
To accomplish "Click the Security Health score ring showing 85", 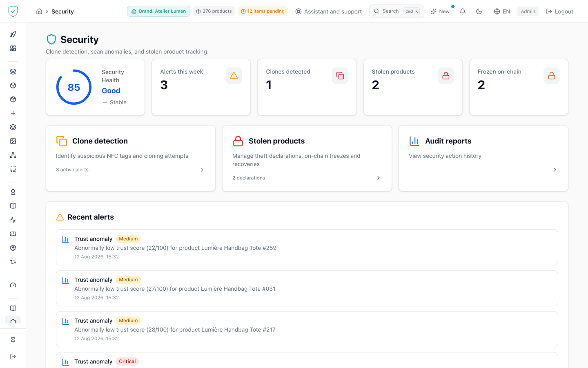I will [x=74, y=87].
